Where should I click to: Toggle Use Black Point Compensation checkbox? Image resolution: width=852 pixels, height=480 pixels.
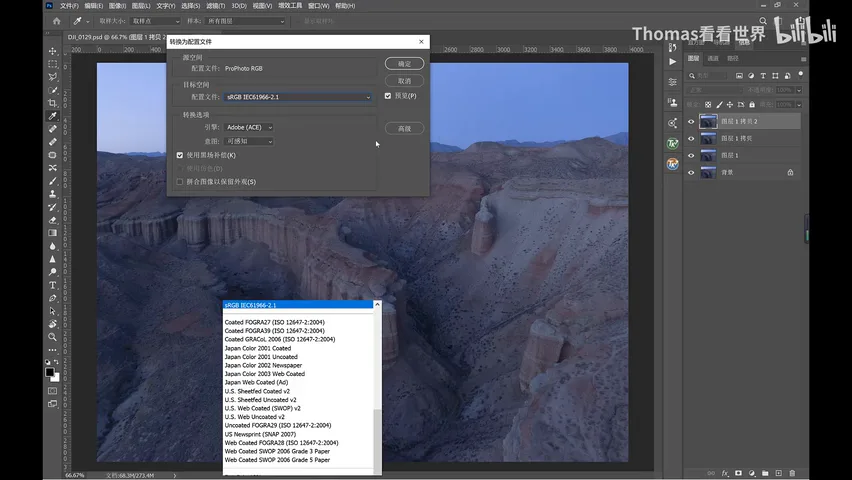(x=180, y=155)
